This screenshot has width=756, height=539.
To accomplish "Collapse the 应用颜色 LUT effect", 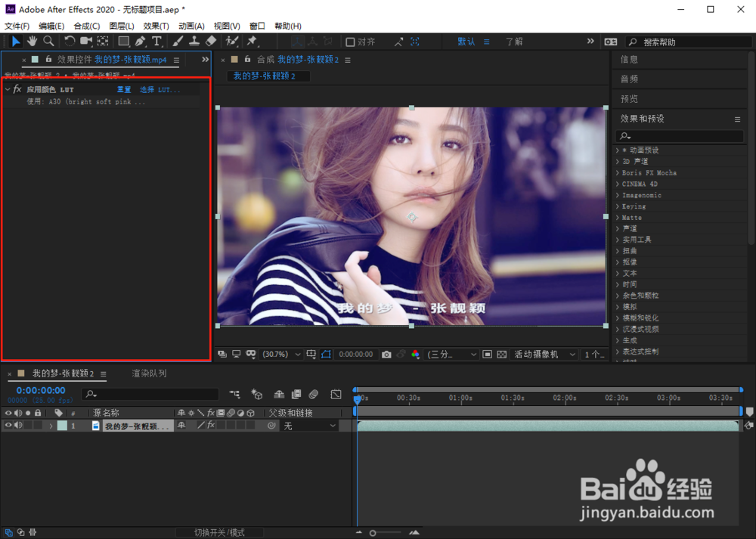I will (x=8, y=89).
